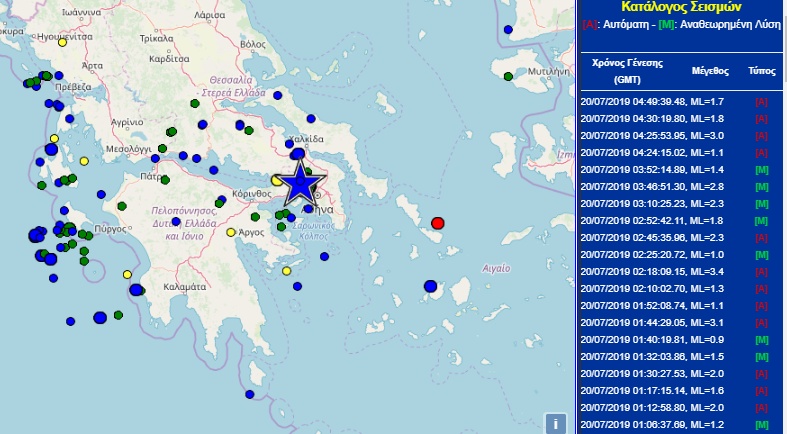Select the green marker near Μυτιλήνη

click(508, 76)
